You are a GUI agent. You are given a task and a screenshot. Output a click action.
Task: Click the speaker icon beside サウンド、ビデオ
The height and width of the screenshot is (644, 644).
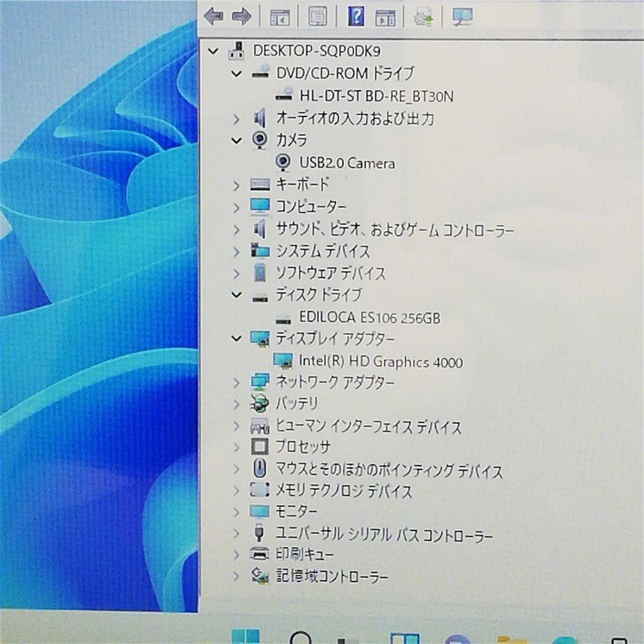(x=260, y=229)
